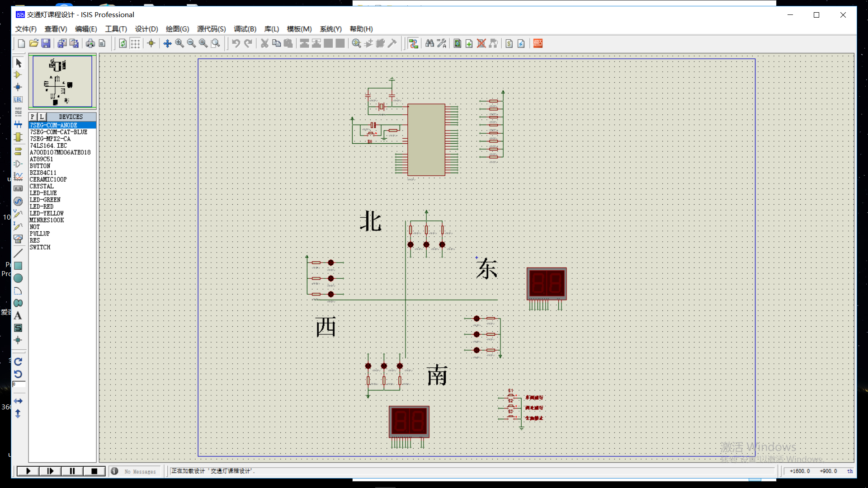
Task: Click the L library manager button
Action: click(42, 117)
